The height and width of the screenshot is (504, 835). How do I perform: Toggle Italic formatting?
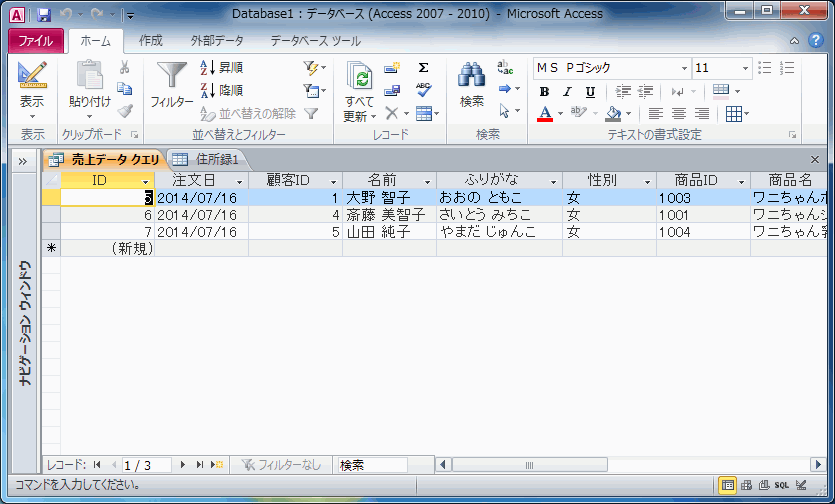click(567, 92)
